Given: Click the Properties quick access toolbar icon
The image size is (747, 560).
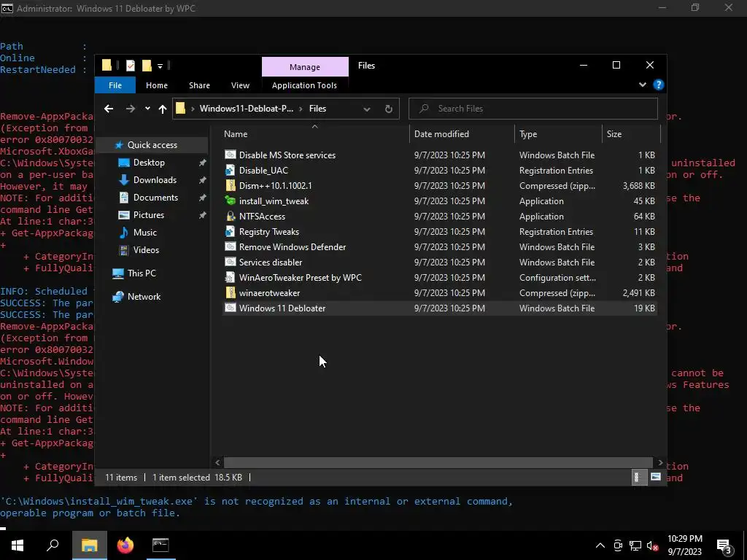Looking at the screenshot, I should pyautogui.click(x=130, y=65).
